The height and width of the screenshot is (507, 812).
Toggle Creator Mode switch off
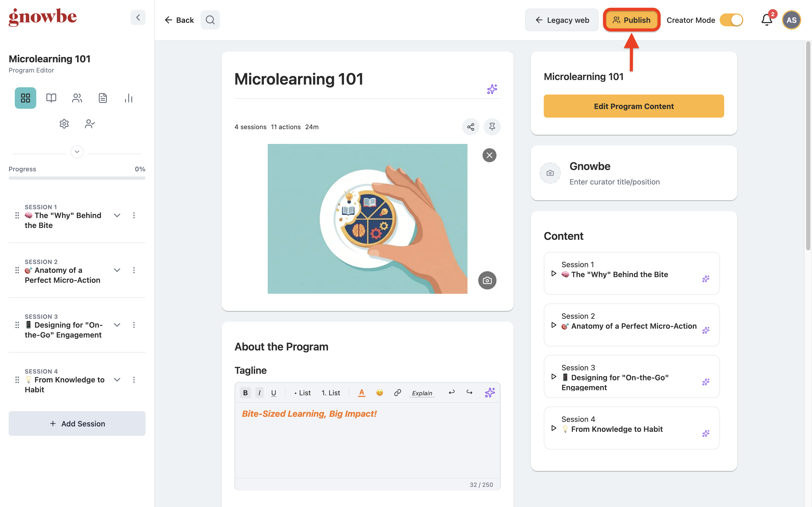click(x=731, y=20)
